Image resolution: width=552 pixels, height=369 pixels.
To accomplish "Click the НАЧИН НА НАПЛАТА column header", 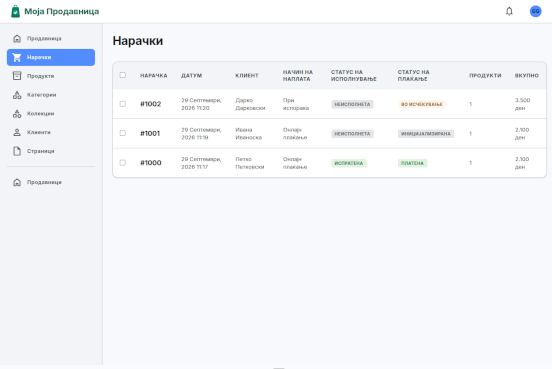I will 298,75.
